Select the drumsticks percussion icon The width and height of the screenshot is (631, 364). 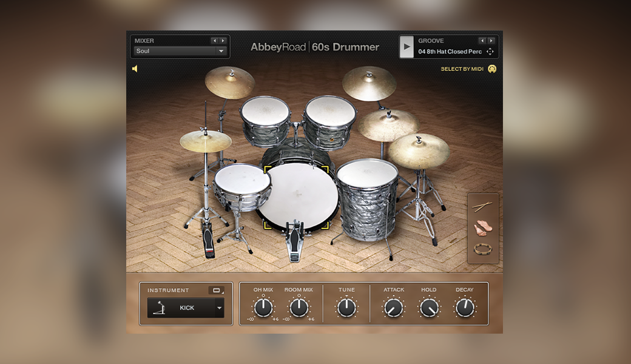(482, 207)
